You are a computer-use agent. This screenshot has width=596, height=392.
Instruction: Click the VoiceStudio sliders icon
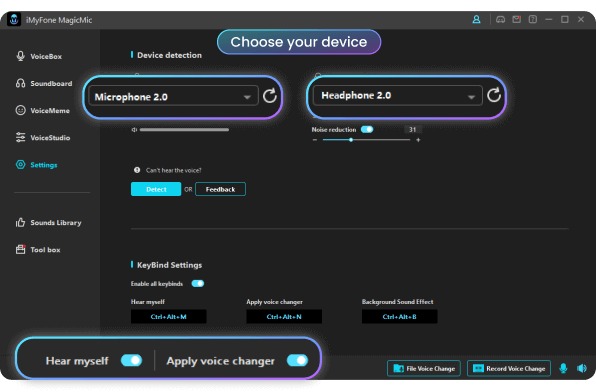pos(21,137)
